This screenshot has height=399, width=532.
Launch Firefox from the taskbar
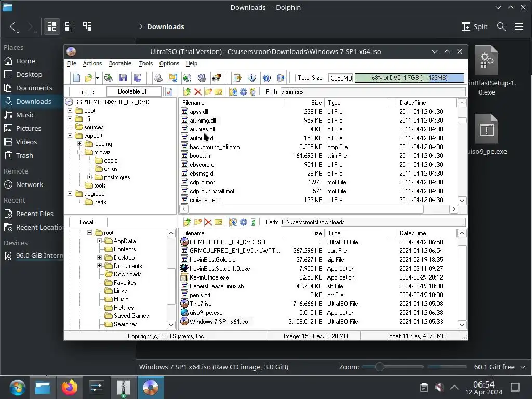70,388
